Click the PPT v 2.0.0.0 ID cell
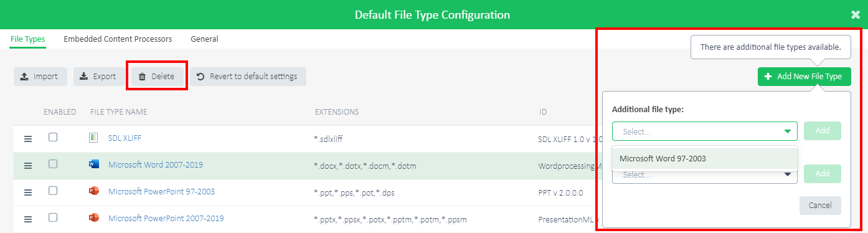868x233 pixels. click(x=561, y=193)
